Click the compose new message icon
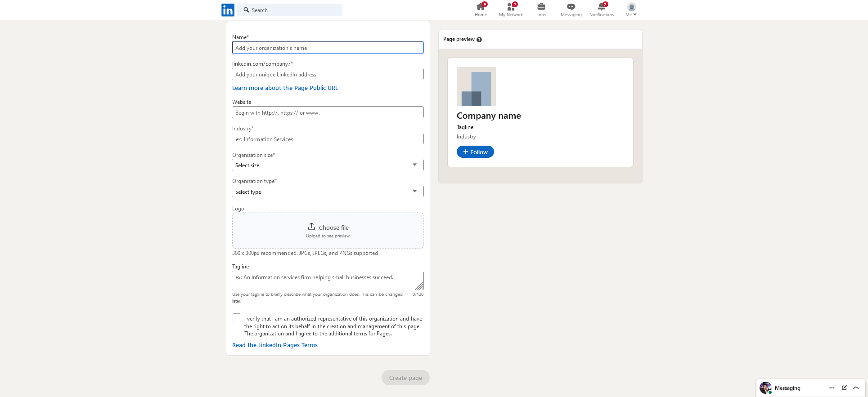868x397 pixels. point(844,388)
